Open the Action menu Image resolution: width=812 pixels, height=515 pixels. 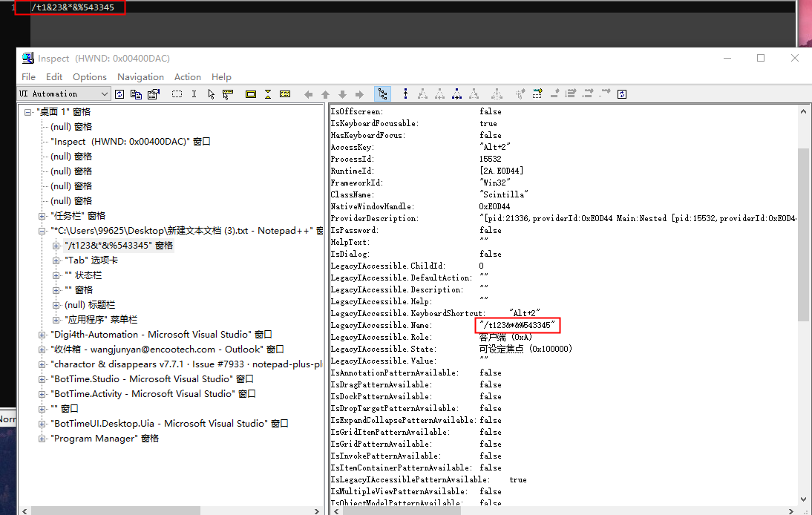click(187, 76)
